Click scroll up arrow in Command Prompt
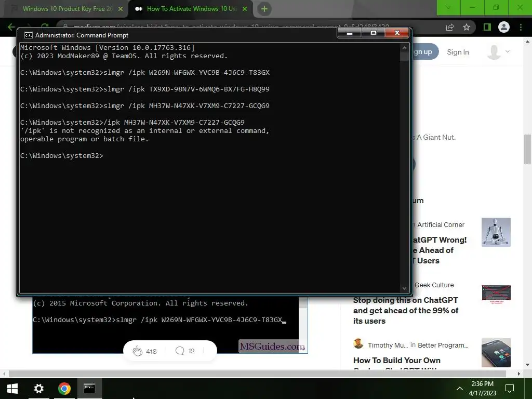Screen dimensions: 532x399 404,48
